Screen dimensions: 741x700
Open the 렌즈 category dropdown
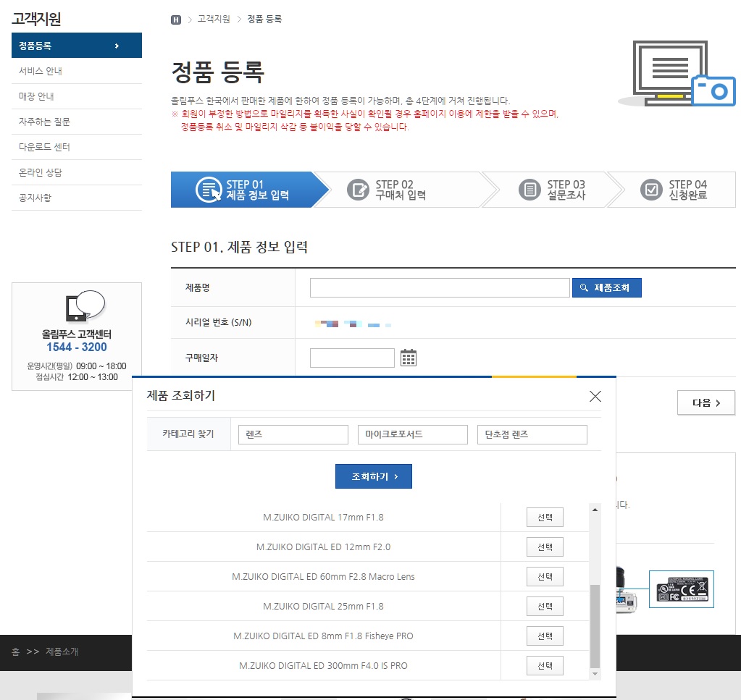(x=293, y=434)
